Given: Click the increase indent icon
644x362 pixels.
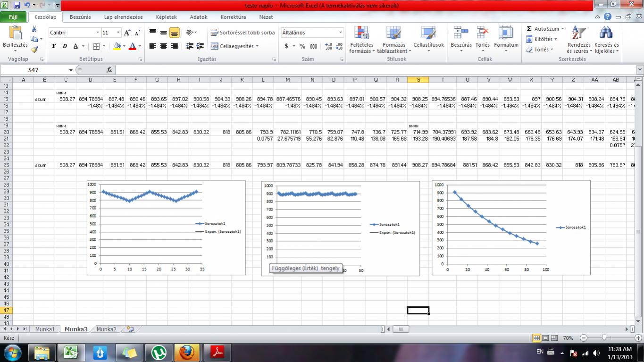Looking at the screenshot, I should (200, 46).
